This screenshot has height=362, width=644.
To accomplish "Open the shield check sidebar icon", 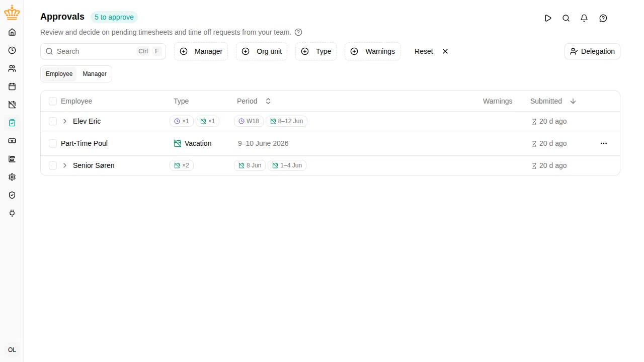I will click(12, 195).
